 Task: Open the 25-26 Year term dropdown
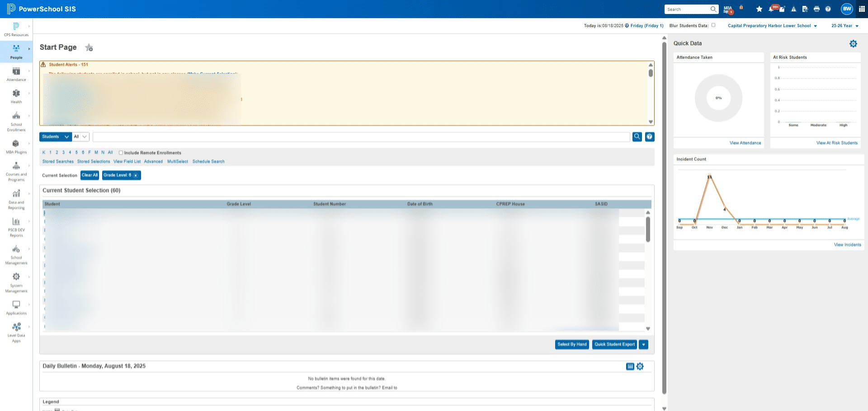pos(845,26)
